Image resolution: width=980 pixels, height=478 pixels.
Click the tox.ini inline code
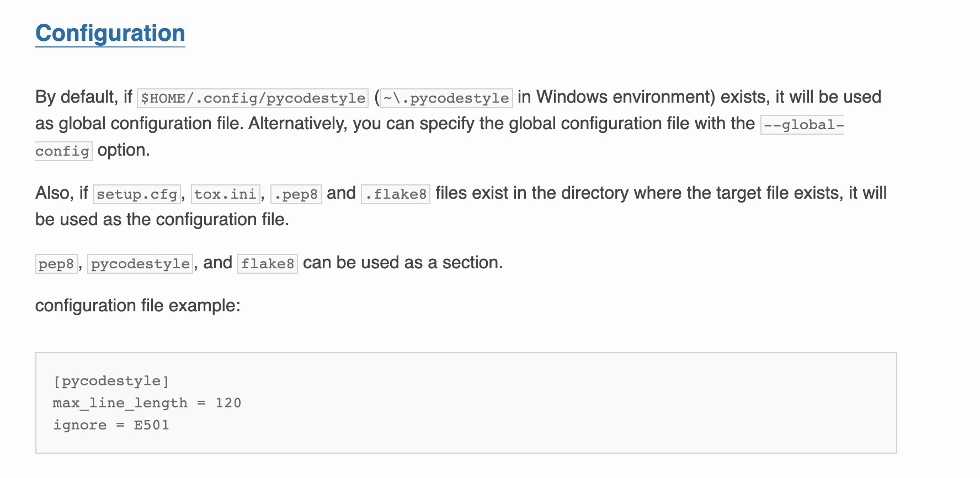[225, 194]
